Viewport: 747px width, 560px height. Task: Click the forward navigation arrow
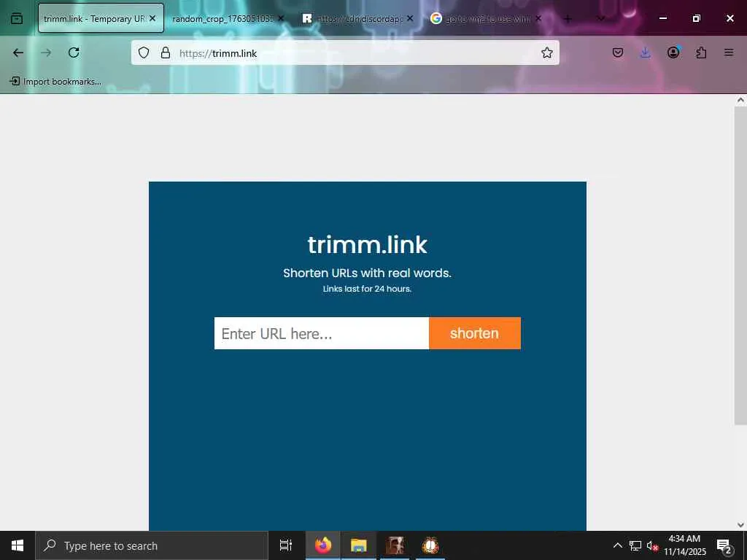(x=46, y=52)
